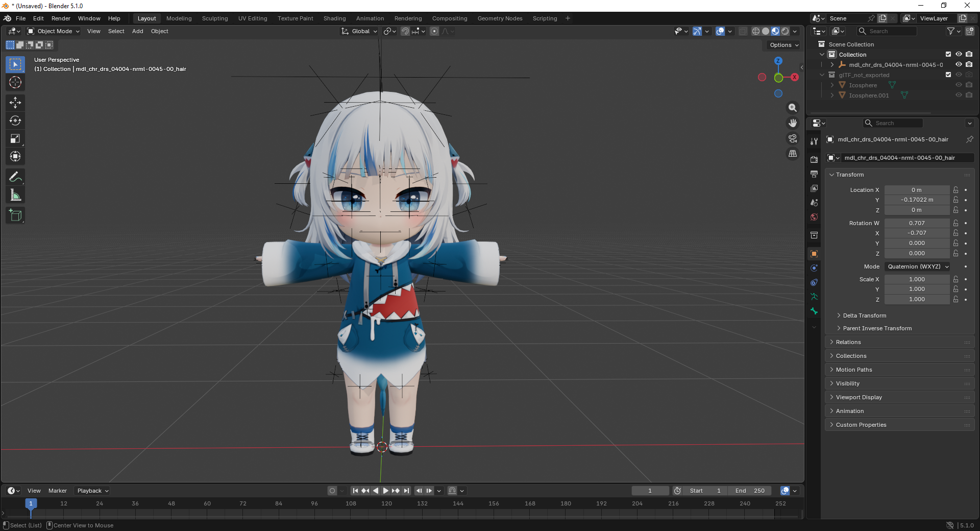Screen dimensions: 980x531
Task: Select the Add Cube tool
Action: (x=15, y=215)
